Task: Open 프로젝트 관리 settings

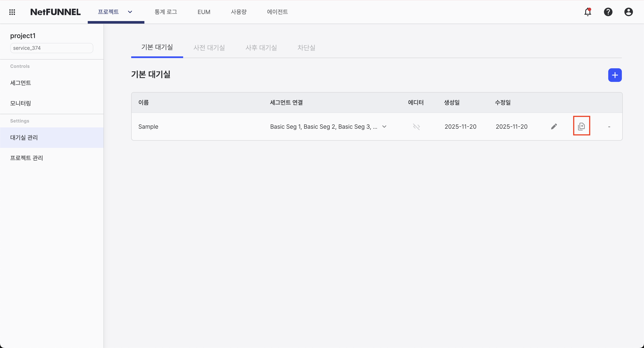Action: click(26, 158)
